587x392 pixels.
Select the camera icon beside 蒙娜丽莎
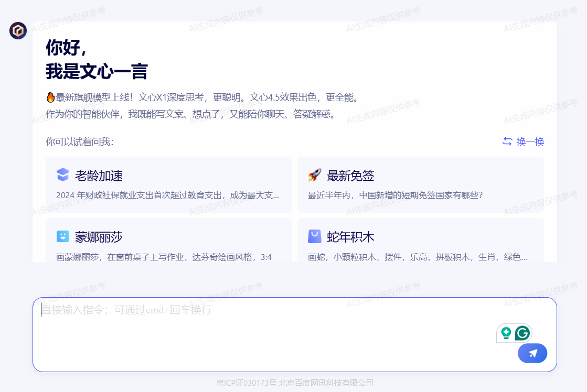tap(62, 236)
